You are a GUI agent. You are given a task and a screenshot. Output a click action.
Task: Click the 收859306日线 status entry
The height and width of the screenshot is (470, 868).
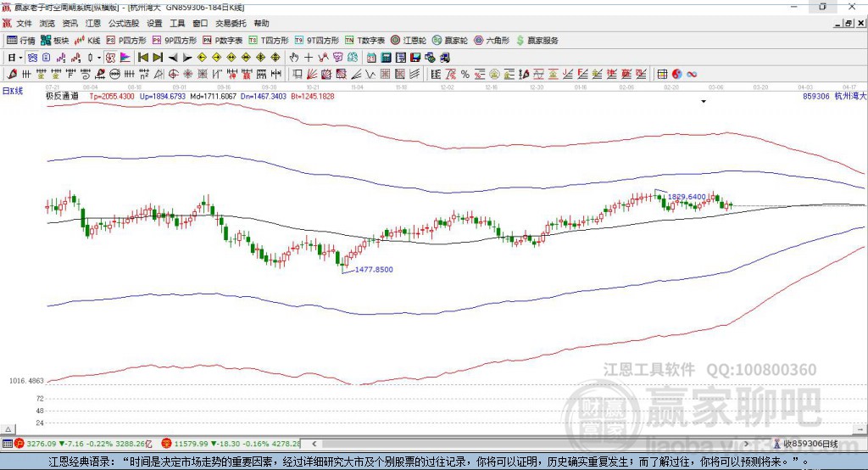(x=806, y=444)
